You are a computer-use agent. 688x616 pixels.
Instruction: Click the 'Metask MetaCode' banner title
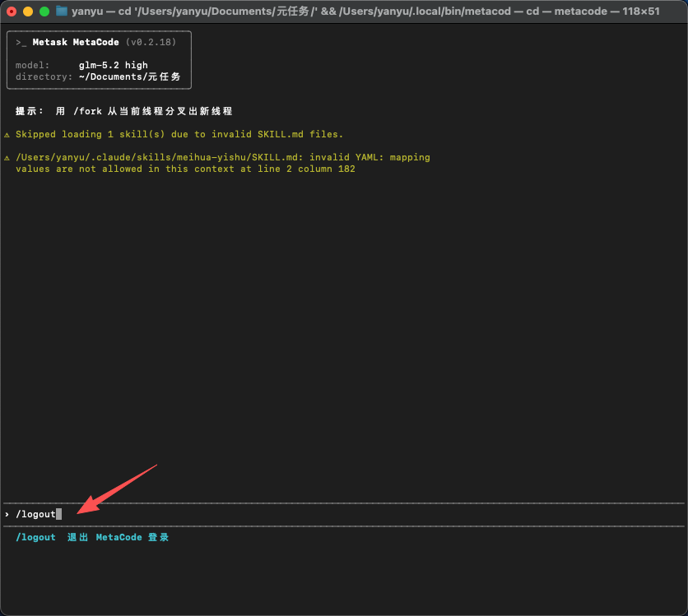[x=76, y=42]
